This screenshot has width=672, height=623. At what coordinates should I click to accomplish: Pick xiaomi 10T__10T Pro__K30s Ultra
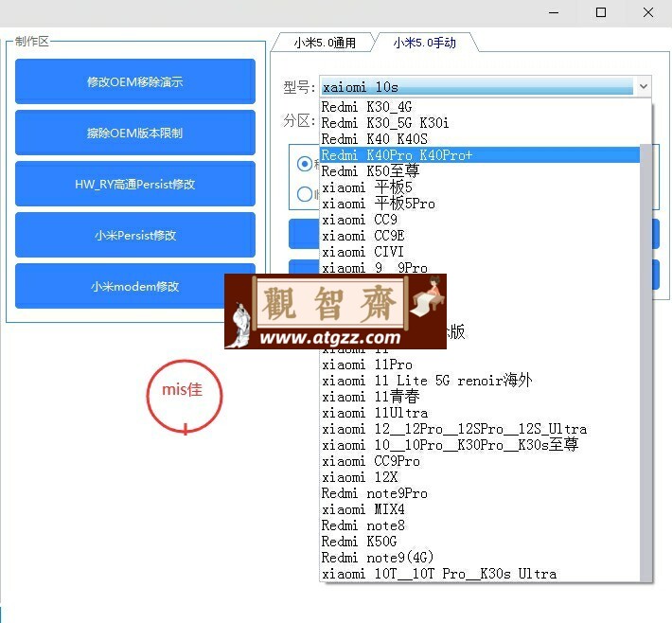(x=480, y=574)
